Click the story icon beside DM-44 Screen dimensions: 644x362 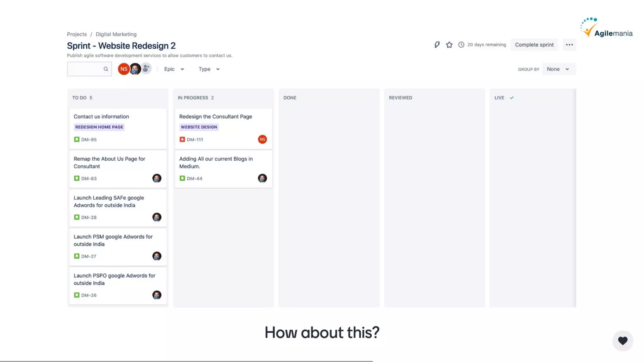click(182, 178)
